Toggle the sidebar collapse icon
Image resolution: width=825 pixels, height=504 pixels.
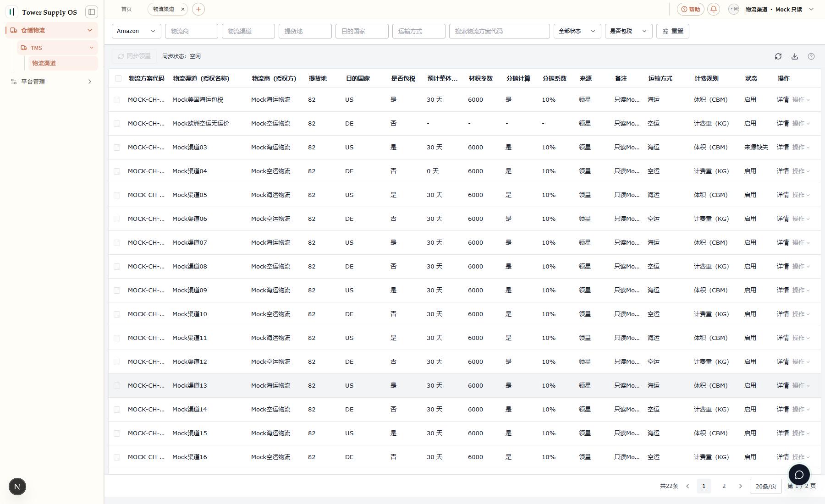(x=91, y=12)
